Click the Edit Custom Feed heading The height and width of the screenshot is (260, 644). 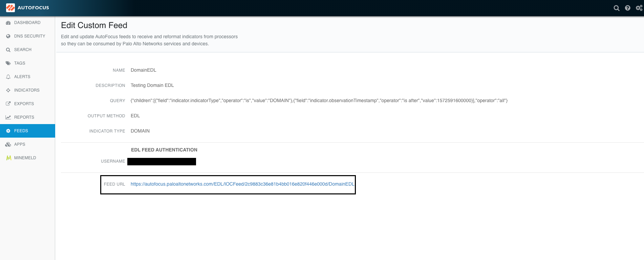[94, 25]
